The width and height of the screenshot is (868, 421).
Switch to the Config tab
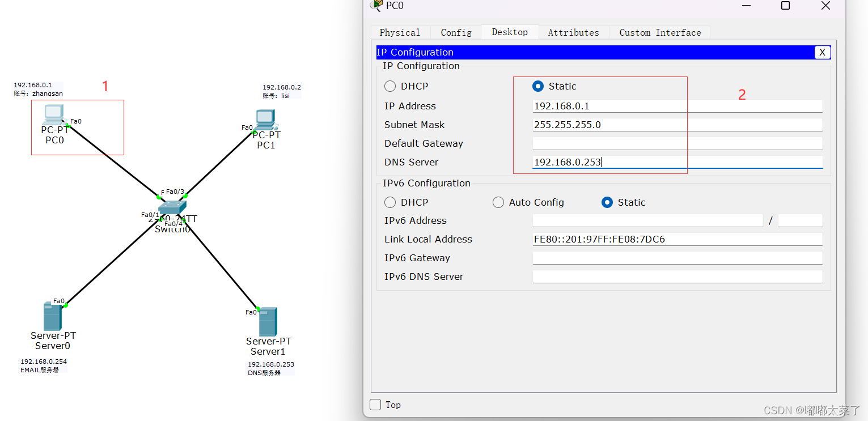tap(456, 32)
